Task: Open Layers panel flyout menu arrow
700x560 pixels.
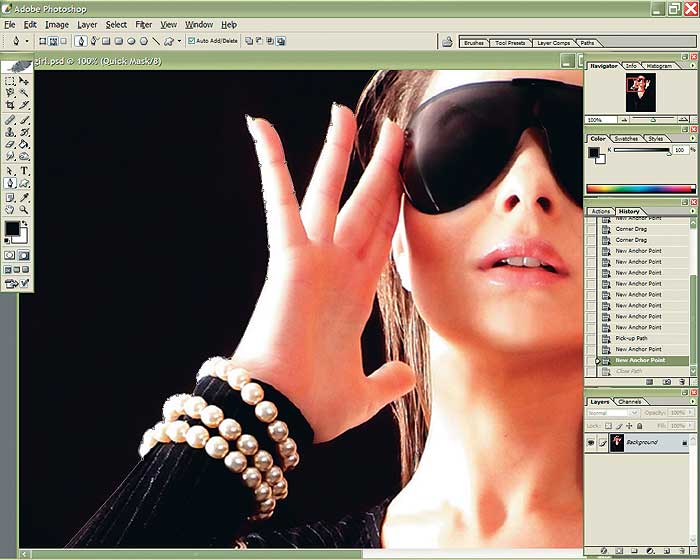Action: click(692, 401)
